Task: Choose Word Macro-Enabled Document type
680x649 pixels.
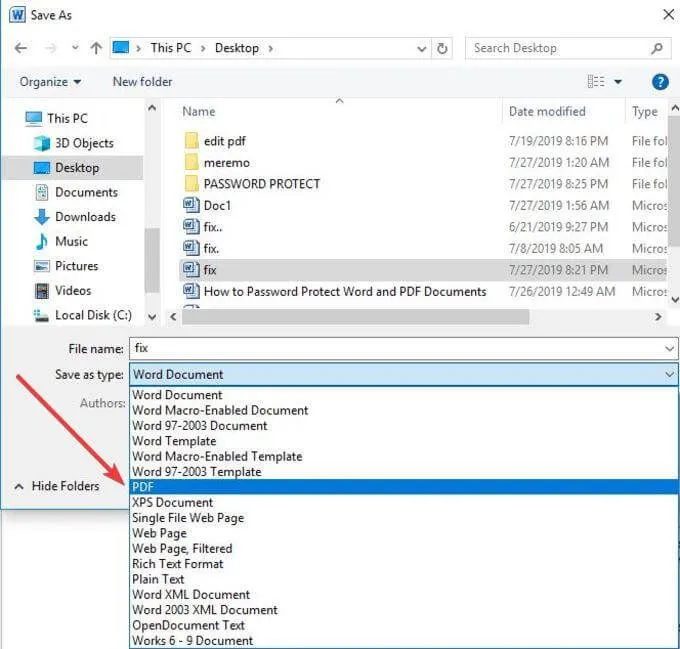Action: click(x=403, y=410)
